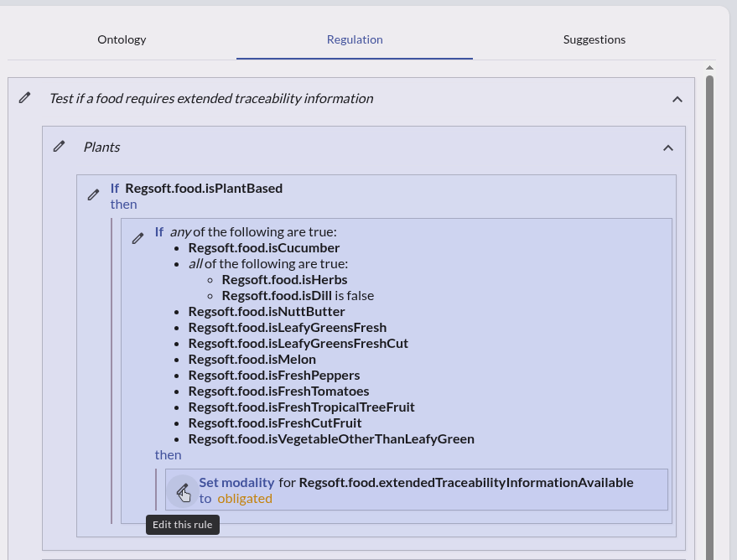Click the Set modality label
The width and height of the screenshot is (737, 560).
[x=236, y=482]
